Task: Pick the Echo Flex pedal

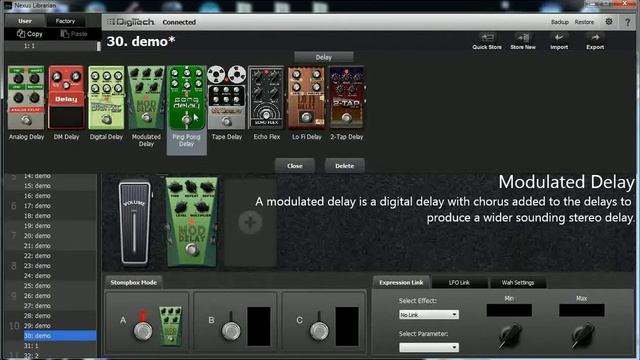Action: point(266,98)
